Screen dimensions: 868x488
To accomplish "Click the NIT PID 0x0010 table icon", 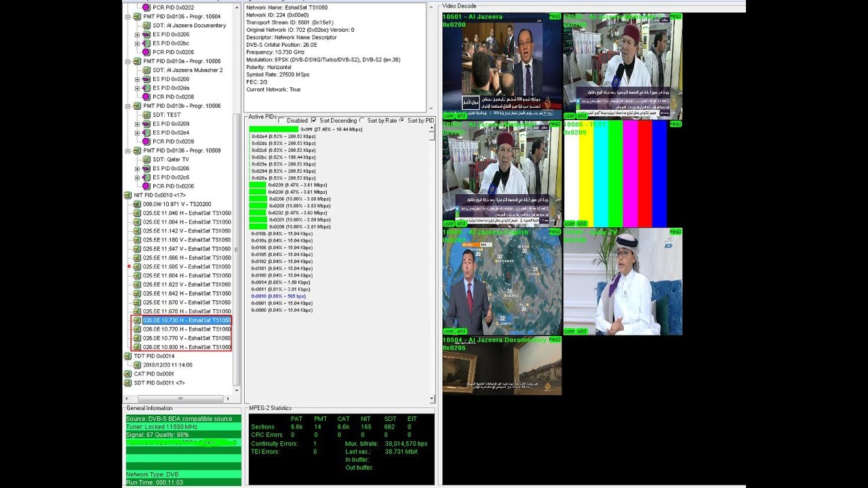I will pyautogui.click(x=128, y=195).
